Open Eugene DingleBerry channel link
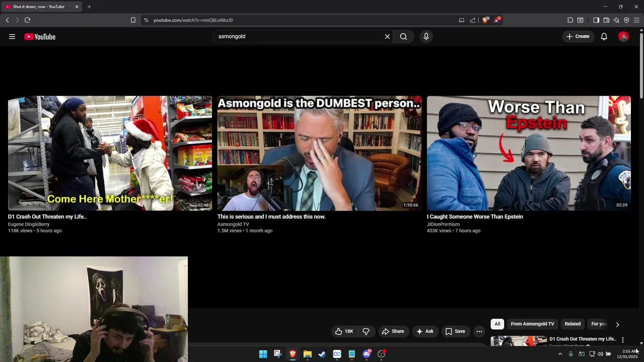644x362 pixels. [29, 224]
